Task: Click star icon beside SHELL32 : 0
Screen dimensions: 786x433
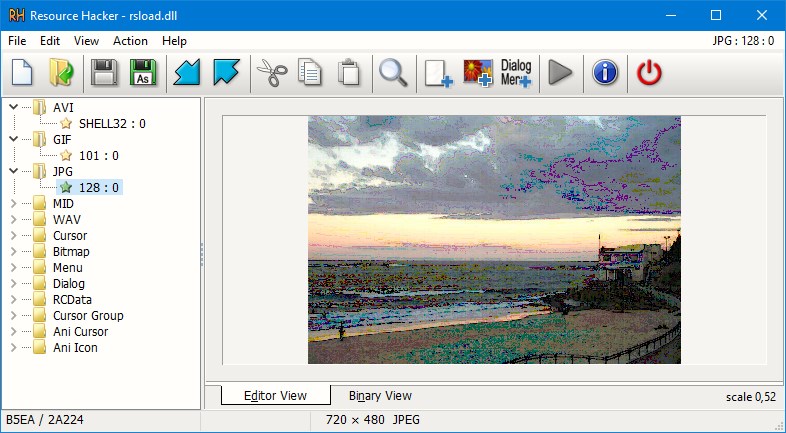Action: (66, 123)
